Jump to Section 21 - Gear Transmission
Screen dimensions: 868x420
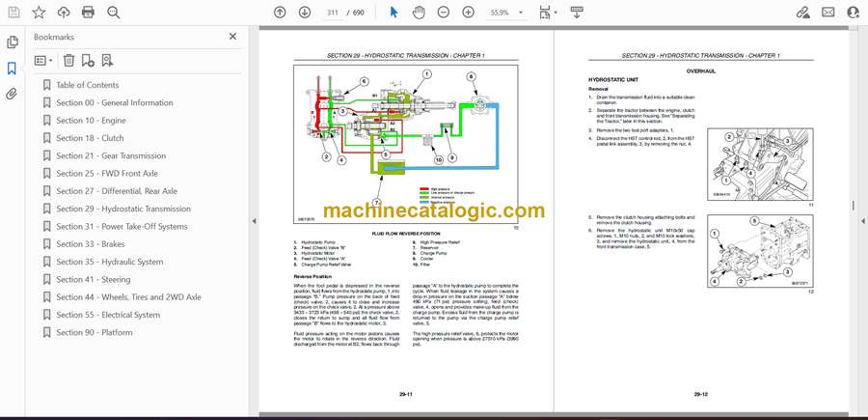click(111, 155)
